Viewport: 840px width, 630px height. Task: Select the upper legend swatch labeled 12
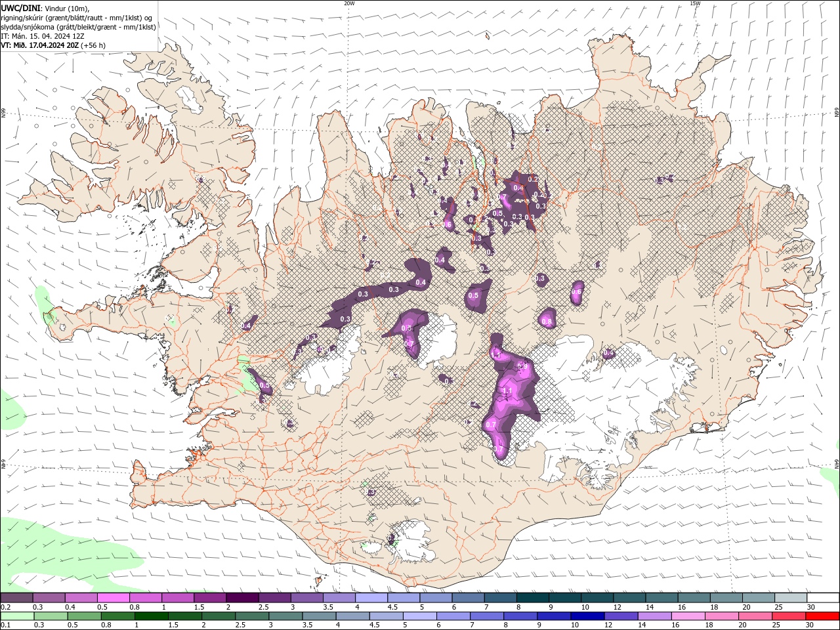[630, 598]
